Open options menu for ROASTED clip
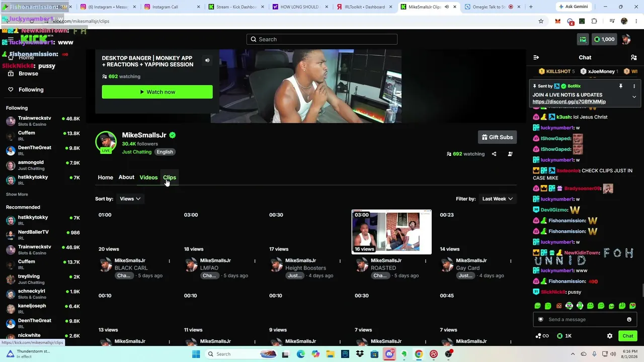 click(425, 261)
